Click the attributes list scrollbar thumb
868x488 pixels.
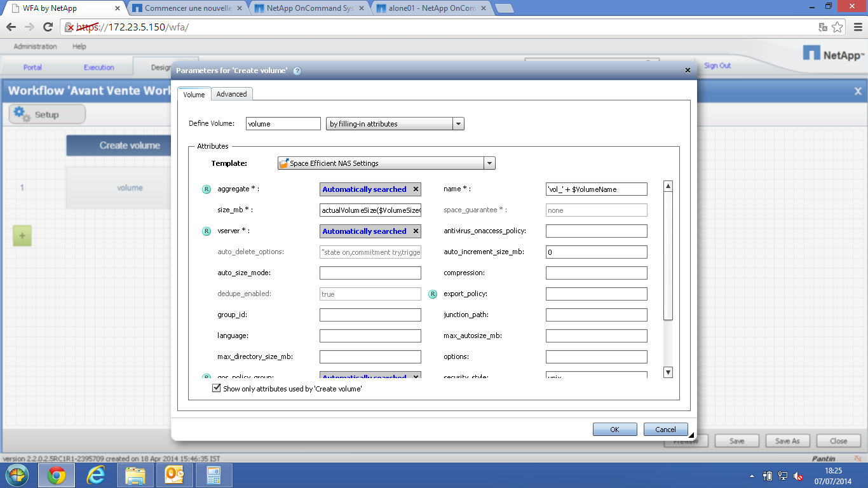click(x=668, y=255)
